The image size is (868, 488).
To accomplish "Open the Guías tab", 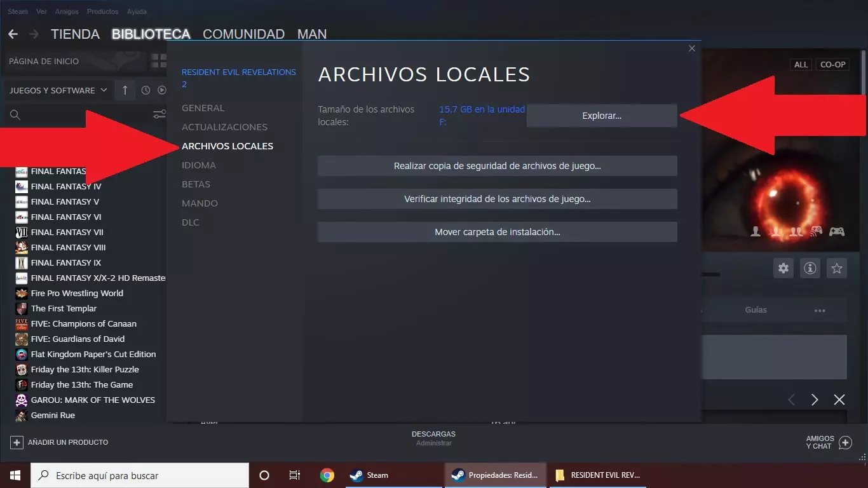I will pyautogui.click(x=756, y=310).
